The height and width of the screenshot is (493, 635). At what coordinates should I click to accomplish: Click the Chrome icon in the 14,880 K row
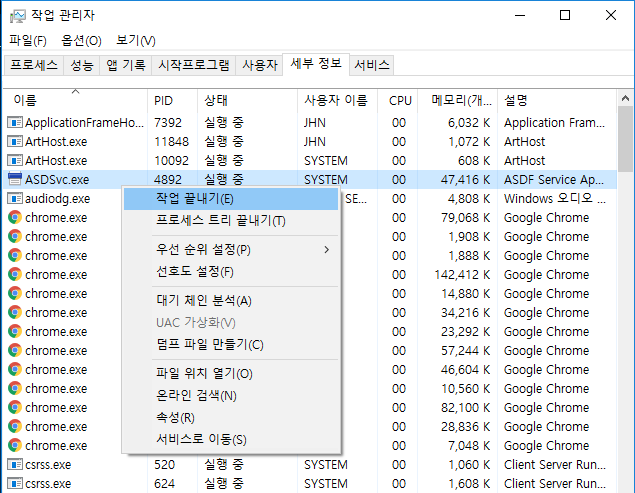(x=15, y=293)
